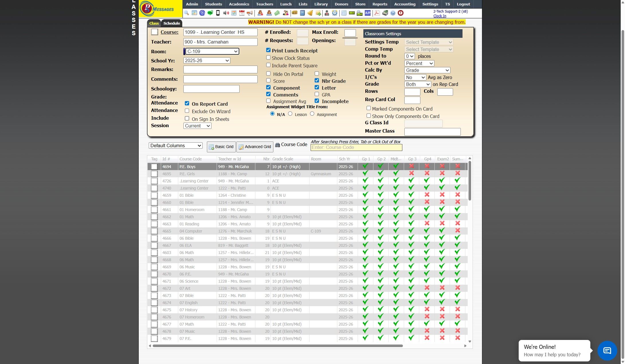
Task: Click the hamburger lunch icon
Action: tap(294, 13)
